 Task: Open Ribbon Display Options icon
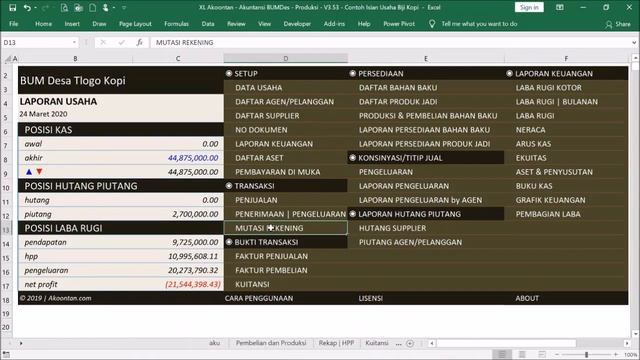point(560,7)
